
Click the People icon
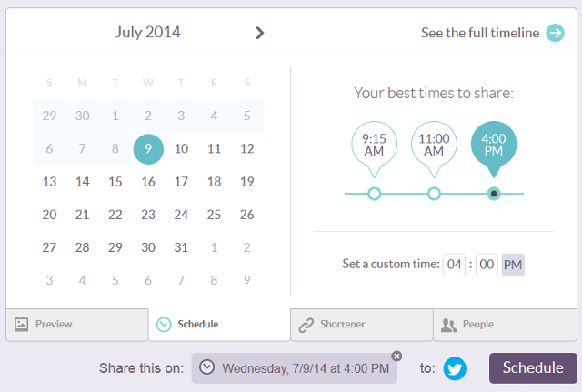tap(448, 326)
